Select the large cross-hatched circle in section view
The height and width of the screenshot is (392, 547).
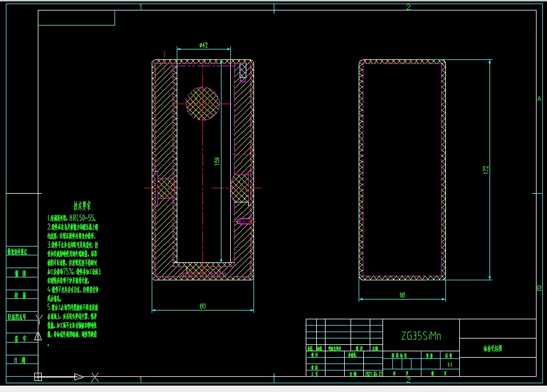coord(203,104)
